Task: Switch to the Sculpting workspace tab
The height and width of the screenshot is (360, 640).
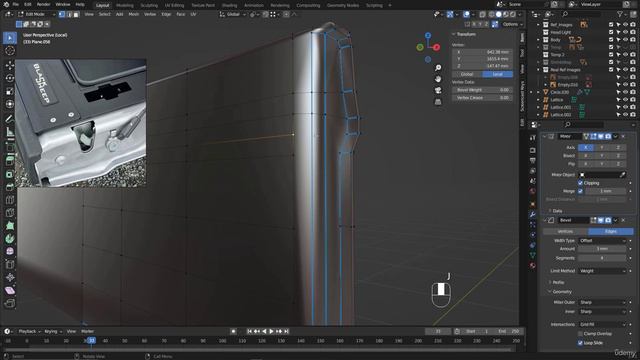Action: coord(149,6)
